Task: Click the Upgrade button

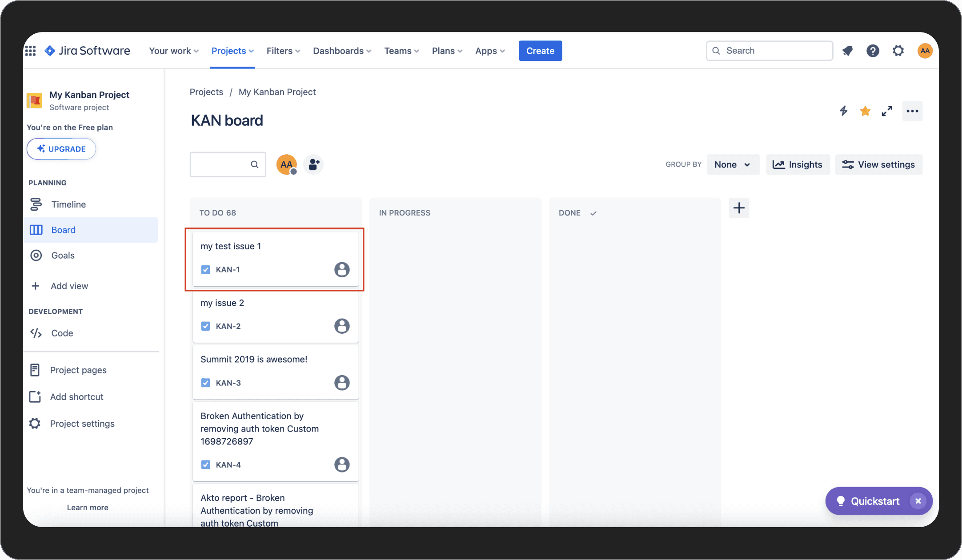Action: tap(61, 149)
